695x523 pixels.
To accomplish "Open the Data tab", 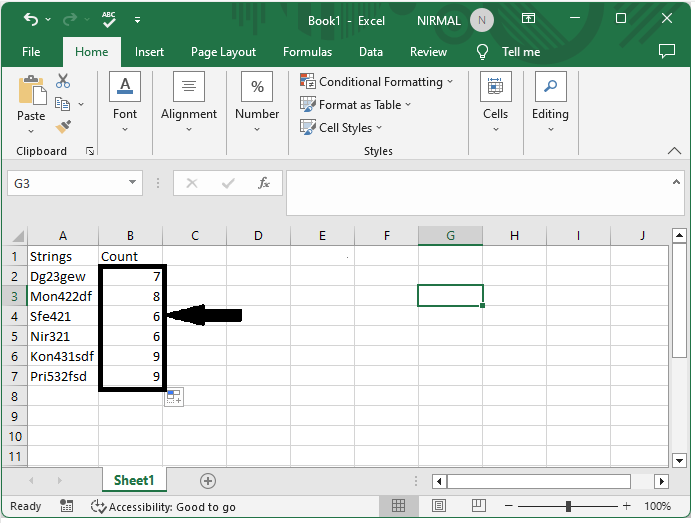I will pos(371,52).
